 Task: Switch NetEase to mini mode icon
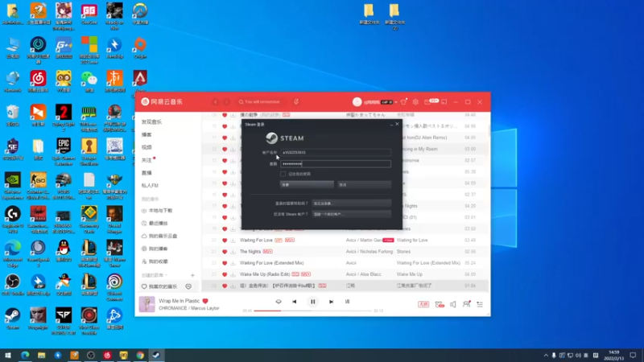coord(444,102)
